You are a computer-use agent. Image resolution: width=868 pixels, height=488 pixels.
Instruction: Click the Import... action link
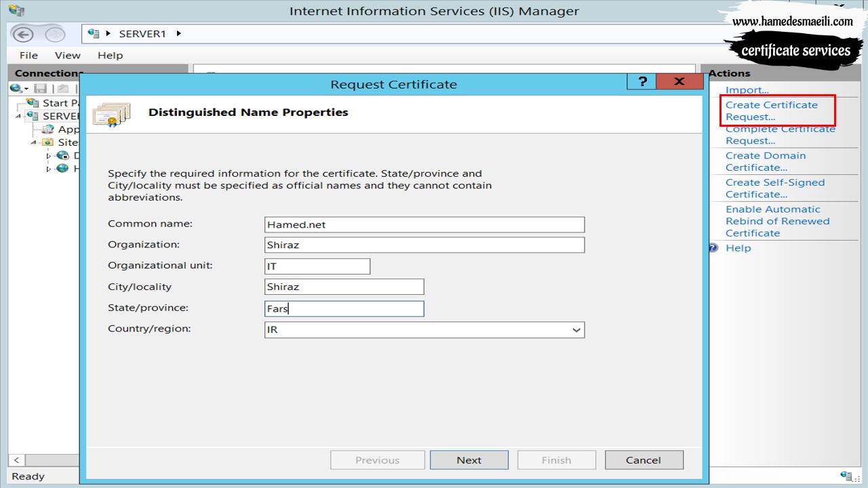(747, 90)
